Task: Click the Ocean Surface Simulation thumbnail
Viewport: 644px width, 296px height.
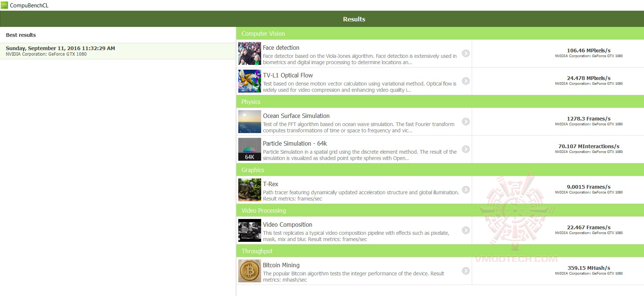Action: [x=250, y=122]
